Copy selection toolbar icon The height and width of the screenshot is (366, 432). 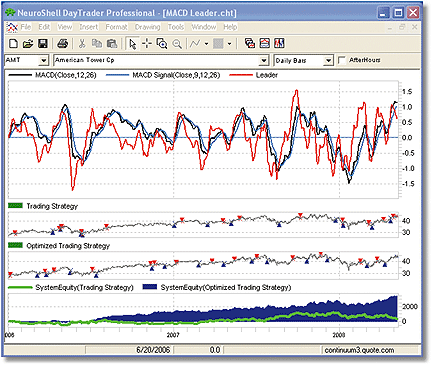pyautogui.click(x=97, y=44)
